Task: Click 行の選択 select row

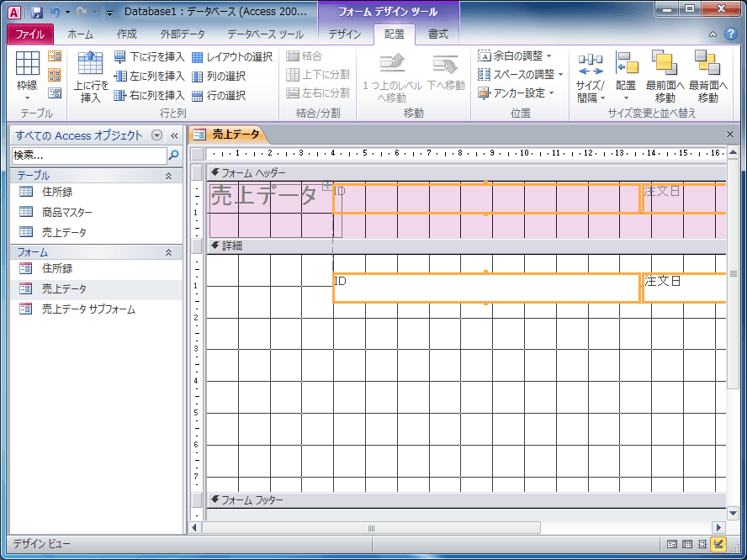Action: pos(219,95)
